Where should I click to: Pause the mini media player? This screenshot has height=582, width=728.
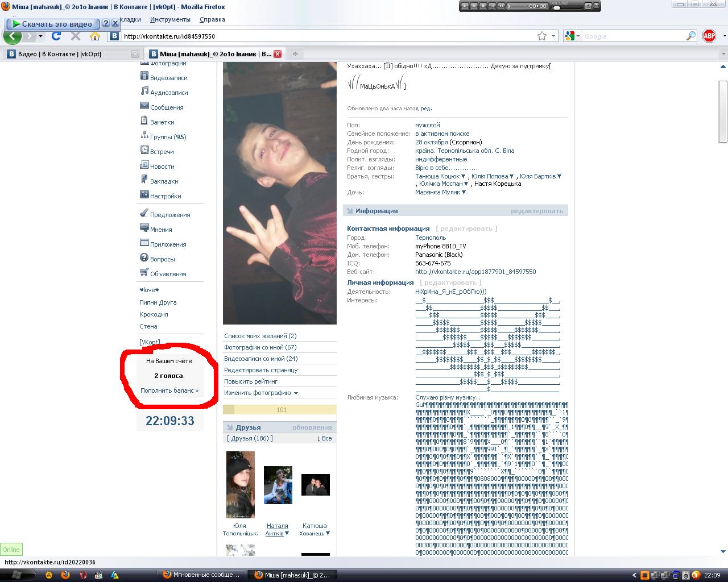pyautogui.click(x=474, y=6)
